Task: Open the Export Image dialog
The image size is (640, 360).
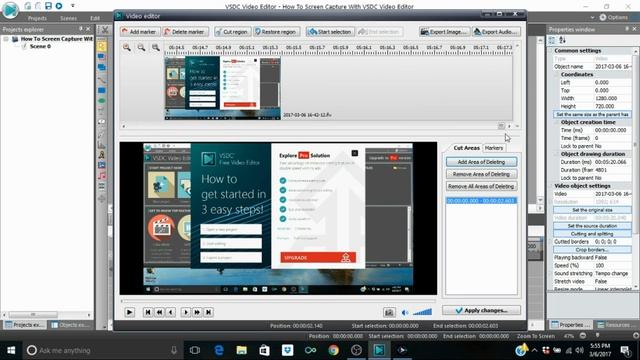Action: (444, 31)
